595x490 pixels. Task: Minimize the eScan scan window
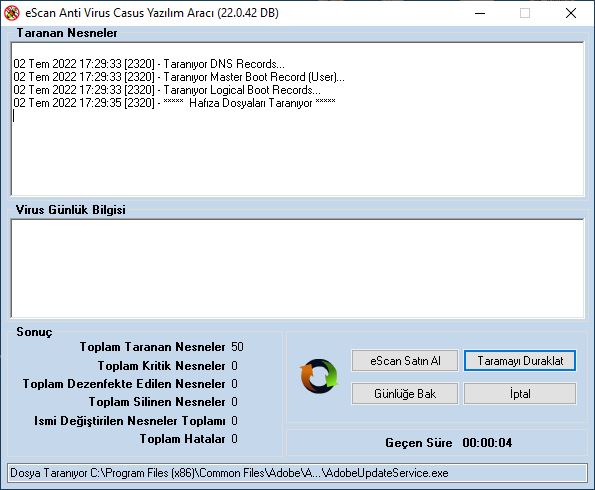[480, 13]
